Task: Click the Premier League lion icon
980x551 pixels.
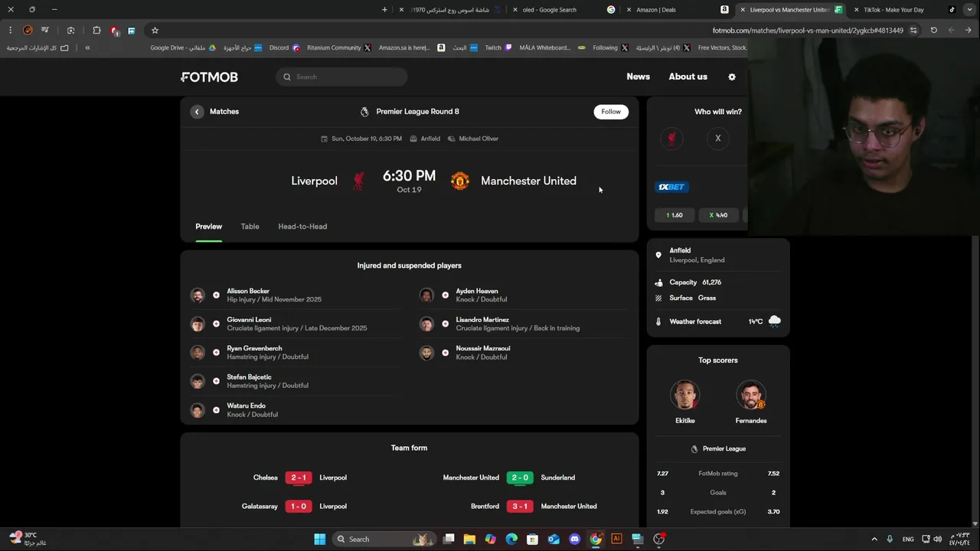Action: 364,112
